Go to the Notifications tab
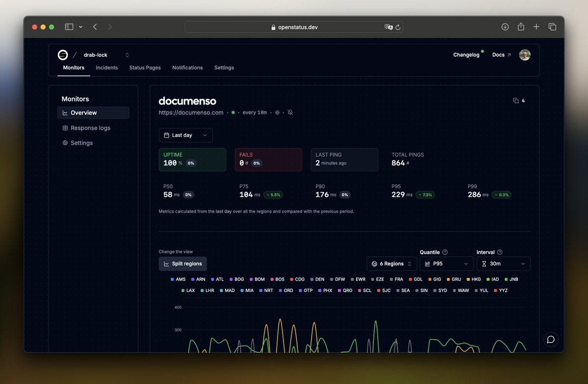The image size is (588, 384). (187, 68)
